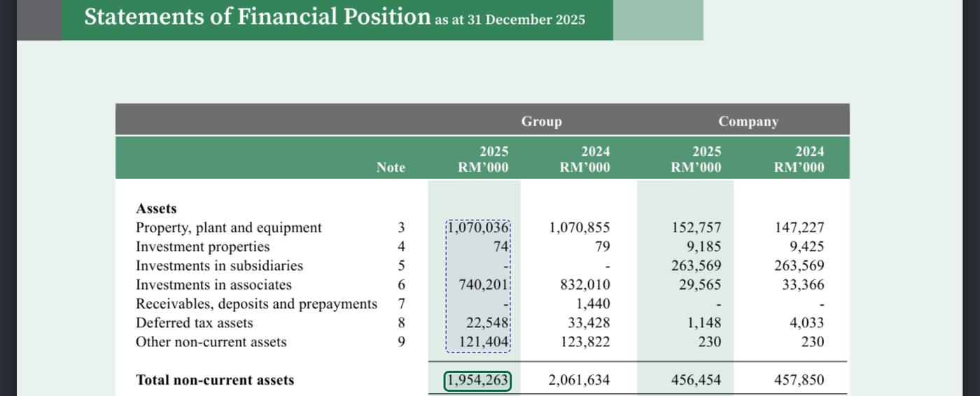This screenshot has width=980, height=396.
Task: Select the "Group" column group header
Action: [x=541, y=122]
